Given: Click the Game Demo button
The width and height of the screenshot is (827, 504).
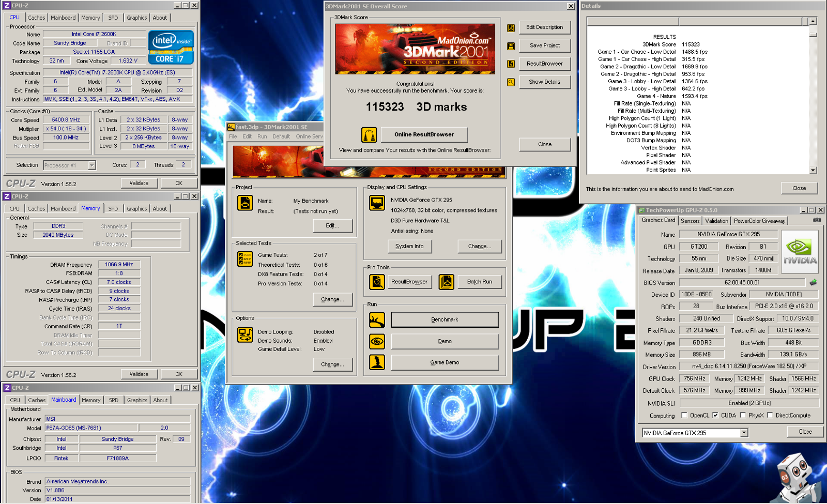Looking at the screenshot, I should tap(445, 362).
